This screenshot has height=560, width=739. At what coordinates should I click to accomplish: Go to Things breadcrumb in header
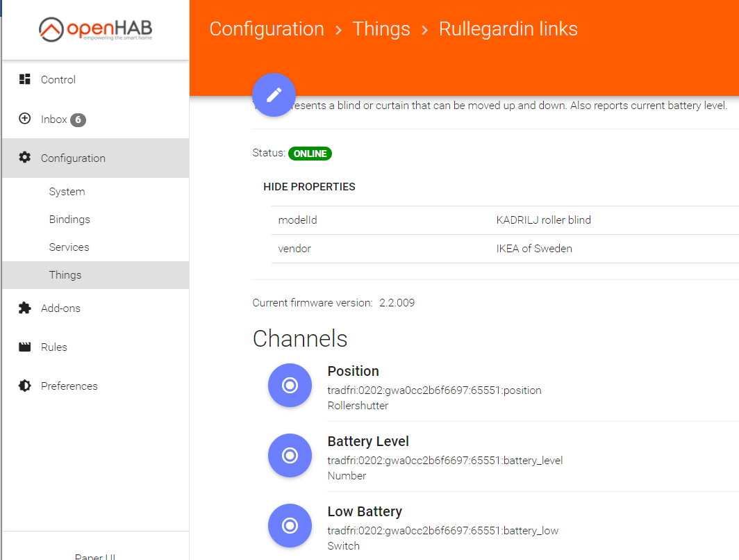pos(381,29)
